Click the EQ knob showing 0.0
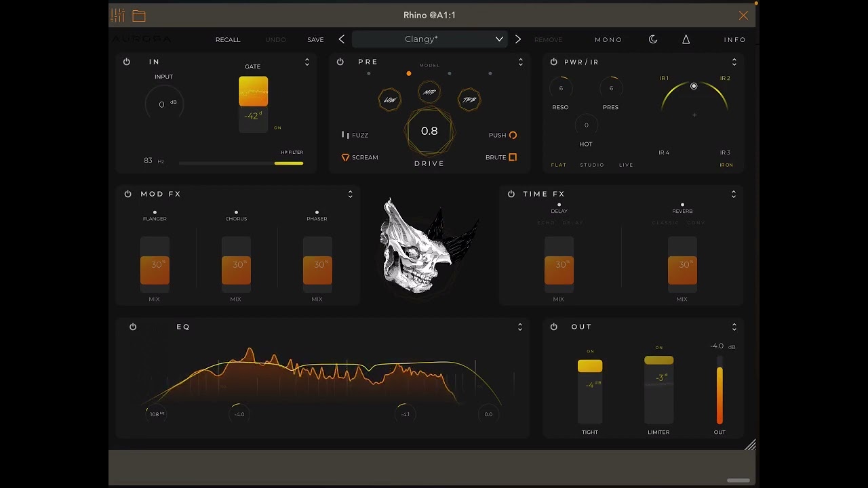 tap(488, 414)
